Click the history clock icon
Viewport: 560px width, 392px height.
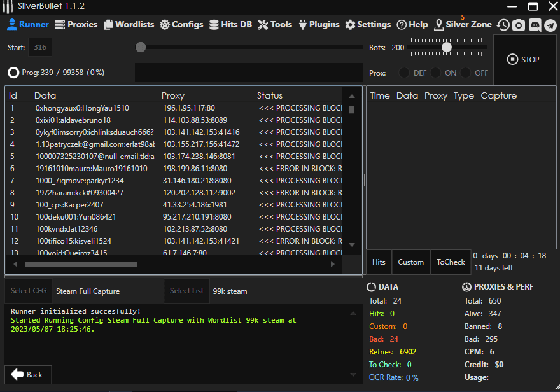click(x=503, y=25)
